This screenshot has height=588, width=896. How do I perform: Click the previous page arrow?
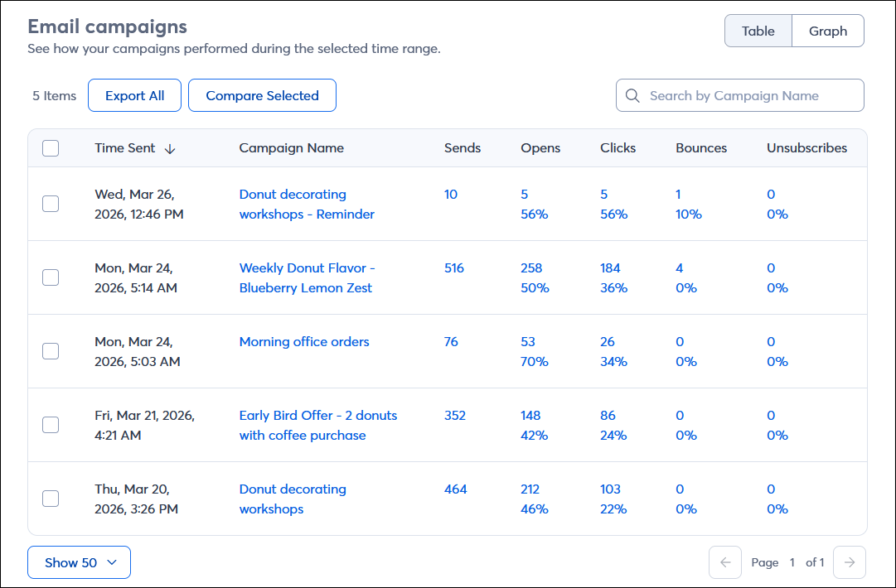[725, 562]
